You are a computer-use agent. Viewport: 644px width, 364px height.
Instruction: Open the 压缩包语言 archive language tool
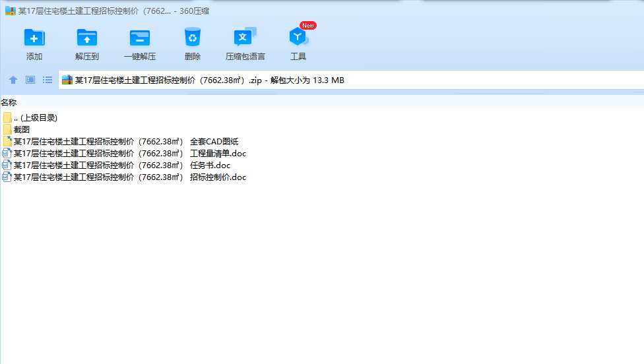pyautogui.click(x=245, y=37)
